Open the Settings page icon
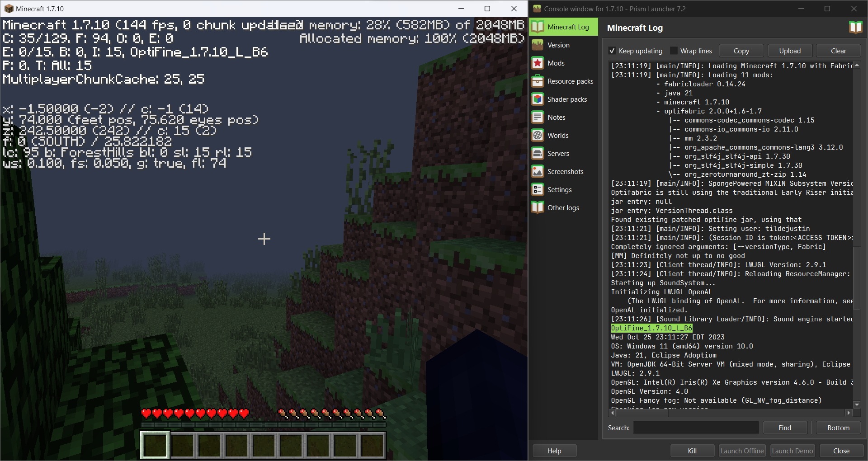 point(538,190)
